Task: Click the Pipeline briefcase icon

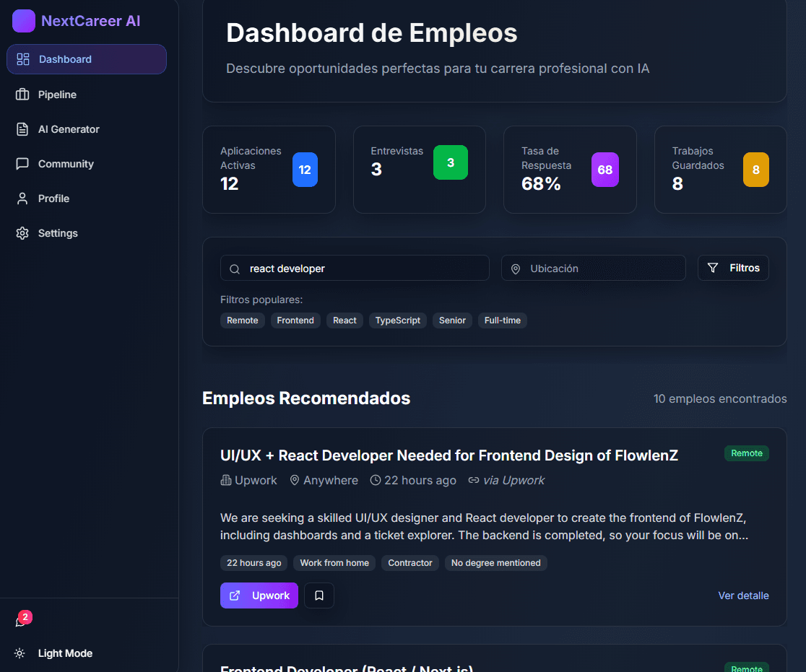Action: coord(22,95)
